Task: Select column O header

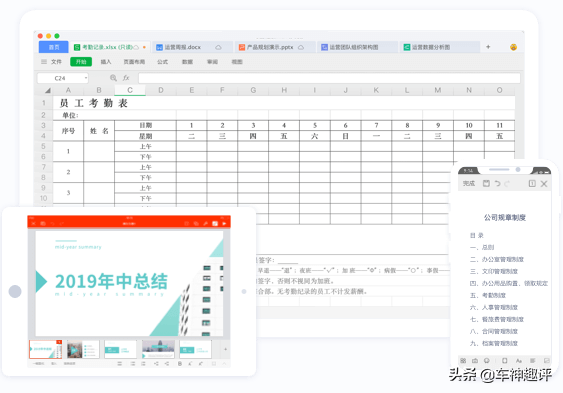Action: pos(499,90)
